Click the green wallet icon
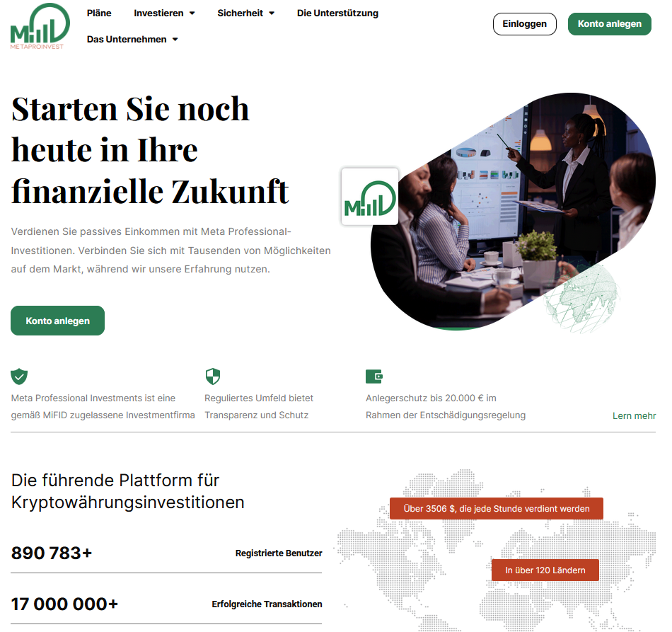This screenshot has height=632, width=672. pos(374,377)
